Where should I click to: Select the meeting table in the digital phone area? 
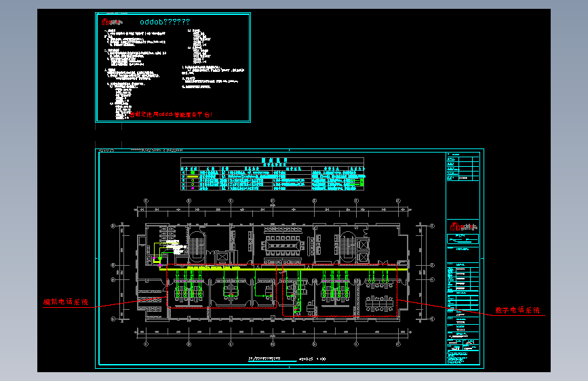pos(378,303)
